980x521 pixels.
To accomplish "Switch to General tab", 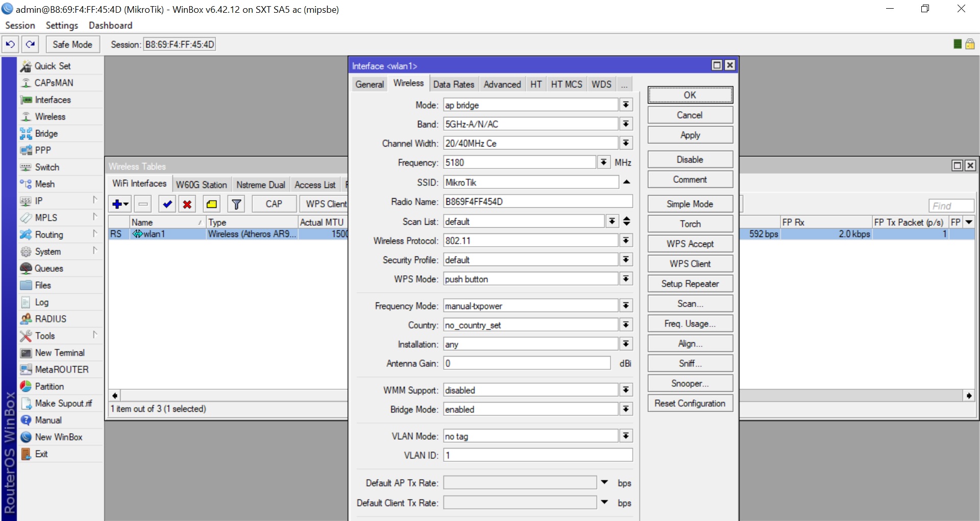I will (370, 84).
